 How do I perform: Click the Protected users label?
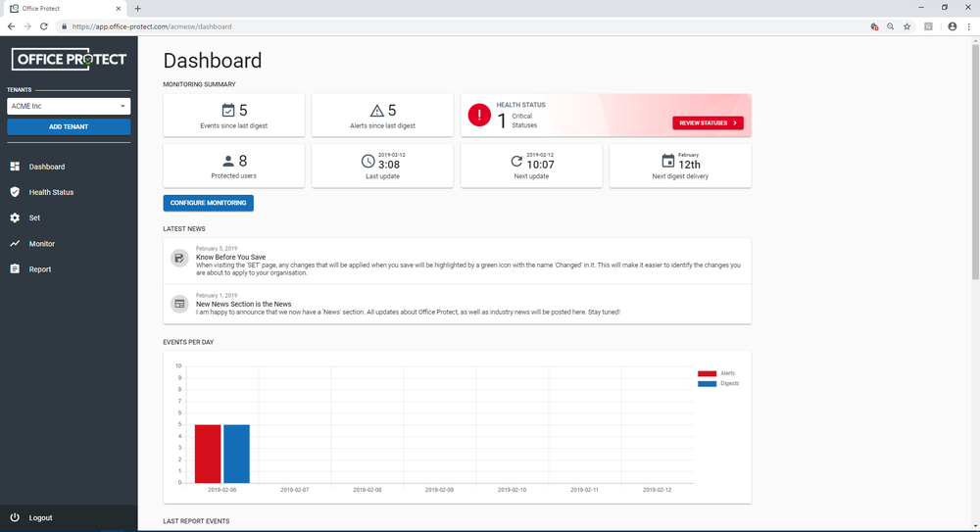tap(234, 175)
